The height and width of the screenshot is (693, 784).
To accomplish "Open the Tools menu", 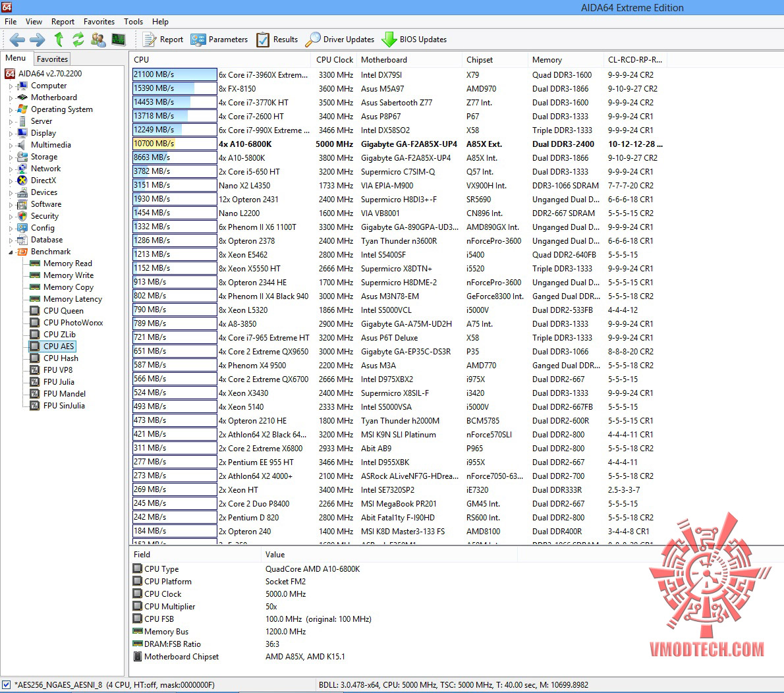I will pos(134,22).
